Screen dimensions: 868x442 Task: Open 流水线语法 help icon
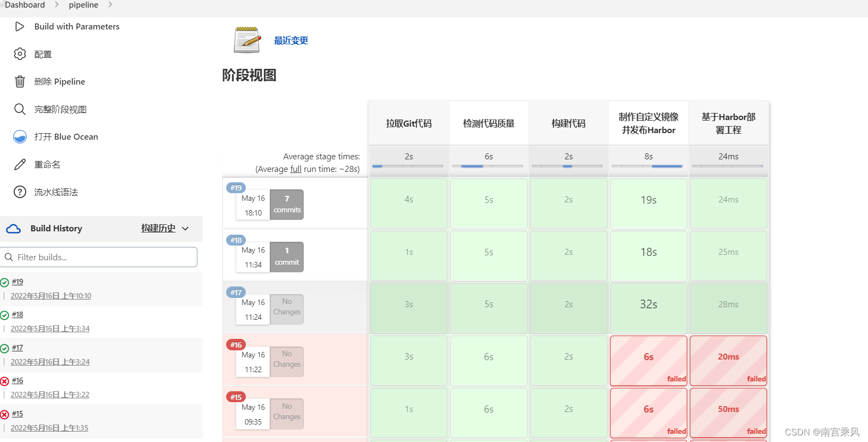(20, 192)
